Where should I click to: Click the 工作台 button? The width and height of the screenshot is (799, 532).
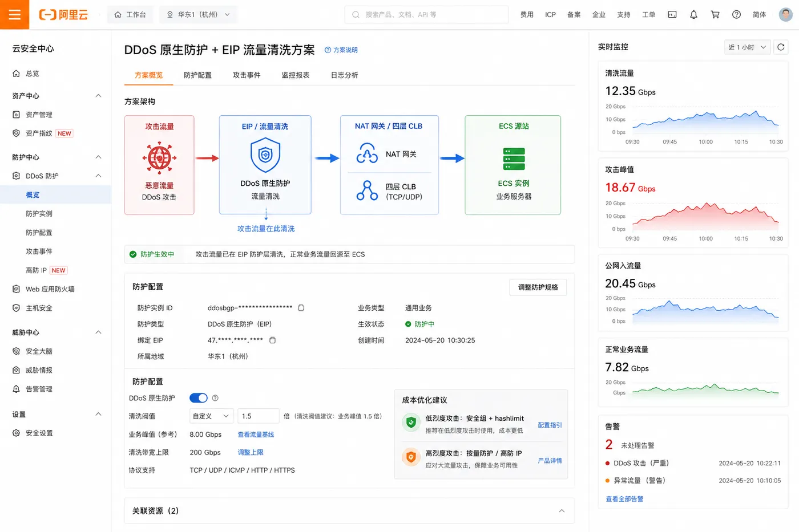click(130, 15)
